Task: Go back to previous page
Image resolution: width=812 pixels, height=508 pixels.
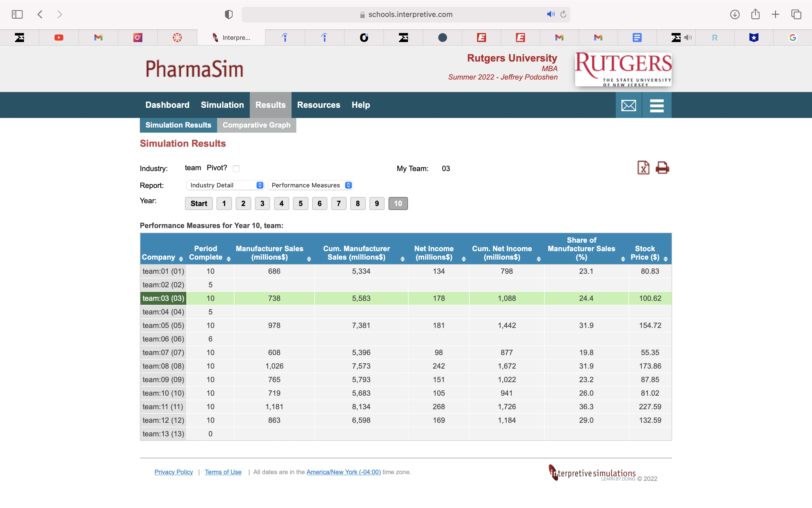Action: click(x=40, y=14)
